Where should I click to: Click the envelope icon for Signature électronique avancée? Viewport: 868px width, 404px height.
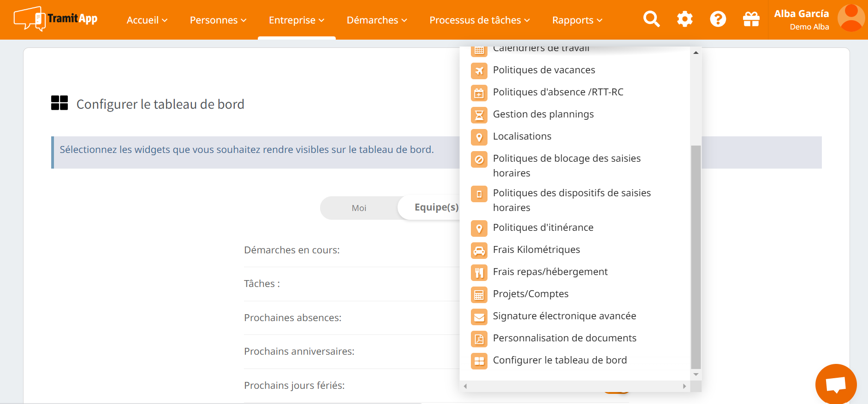pos(479,316)
